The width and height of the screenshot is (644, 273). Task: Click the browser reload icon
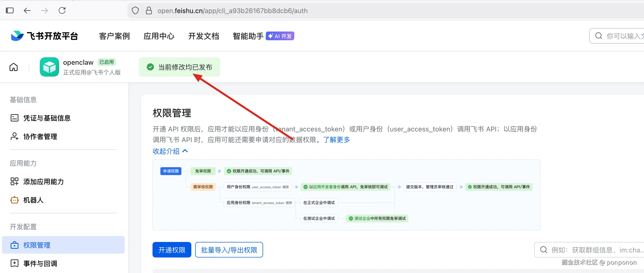point(62,10)
